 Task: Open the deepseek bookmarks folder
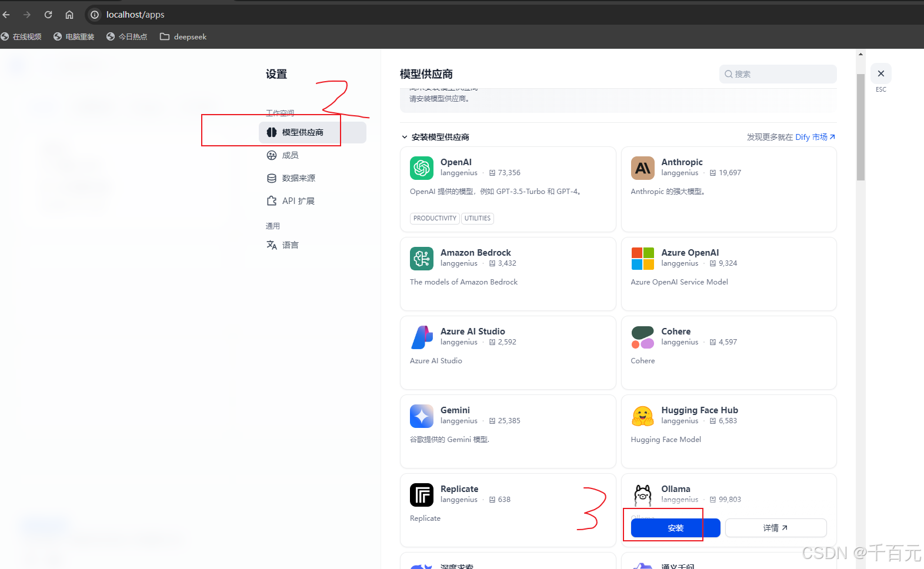point(184,36)
